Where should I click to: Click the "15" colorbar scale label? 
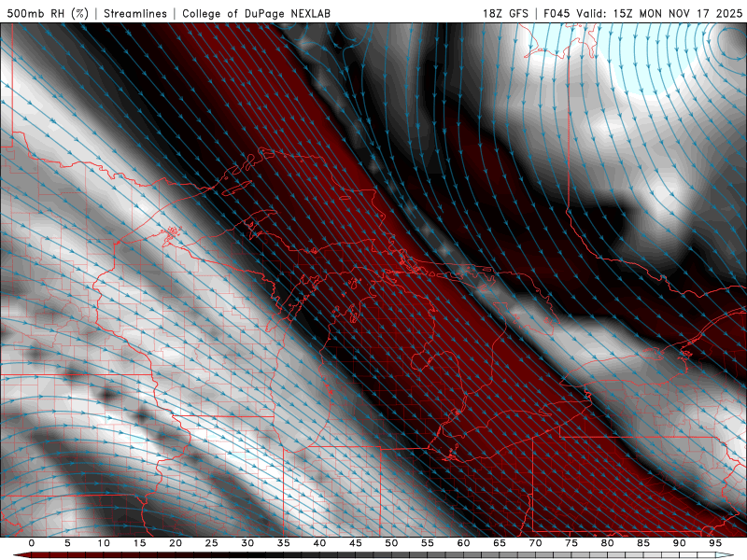pyautogui.click(x=139, y=543)
